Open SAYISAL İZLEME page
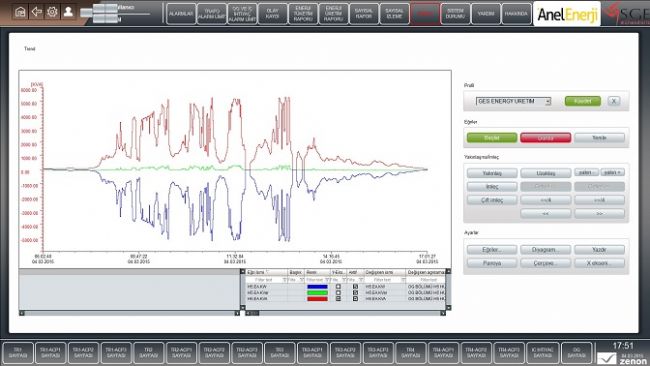The image size is (650, 366). pyautogui.click(x=394, y=14)
